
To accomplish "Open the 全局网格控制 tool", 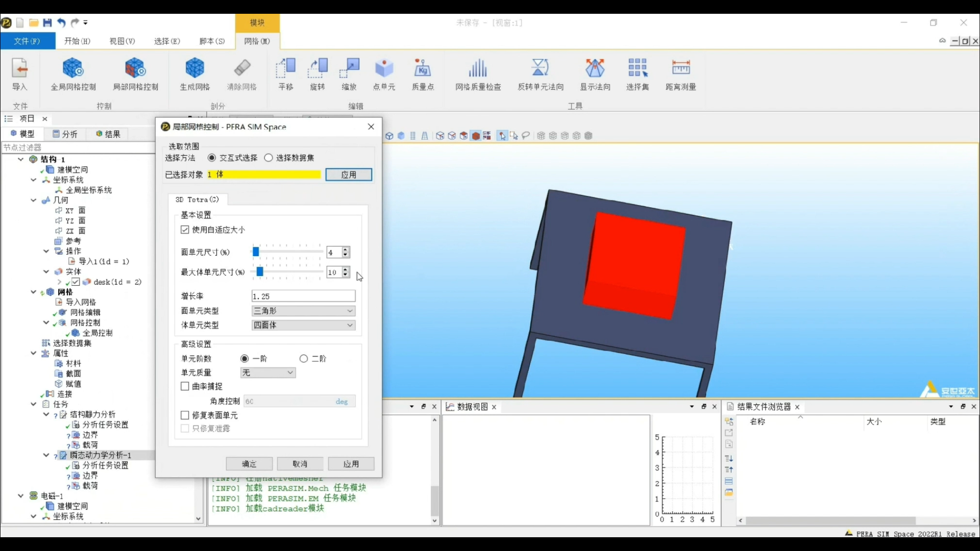I will click(73, 74).
